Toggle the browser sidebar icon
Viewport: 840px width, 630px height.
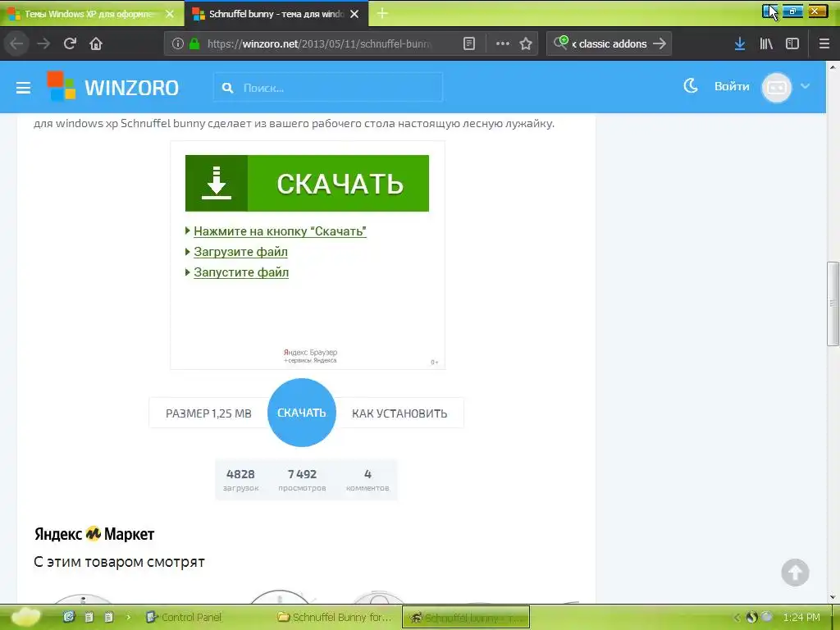(x=792, y=43)
